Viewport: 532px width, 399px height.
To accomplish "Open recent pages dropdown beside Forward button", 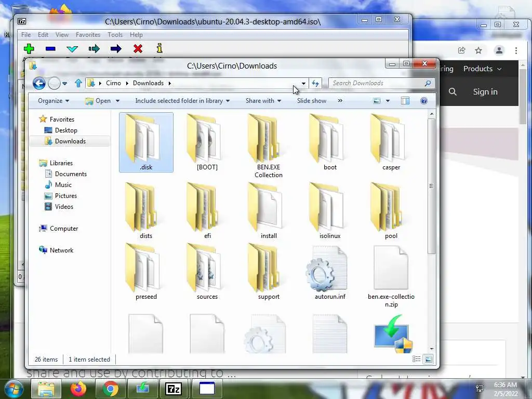I will 65,83.
